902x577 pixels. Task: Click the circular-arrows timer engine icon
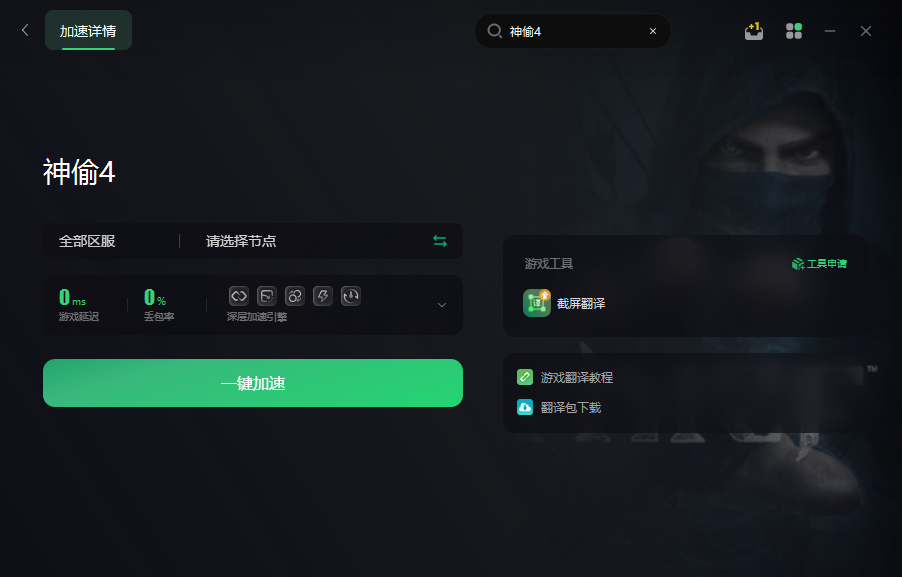pyautogui.click(x=351, y=296)
